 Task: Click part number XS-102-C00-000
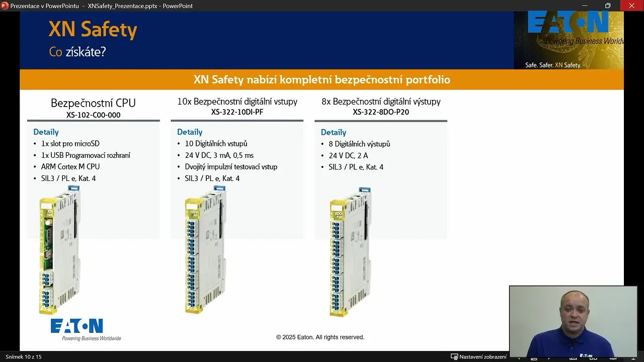(x=93, y=115)
